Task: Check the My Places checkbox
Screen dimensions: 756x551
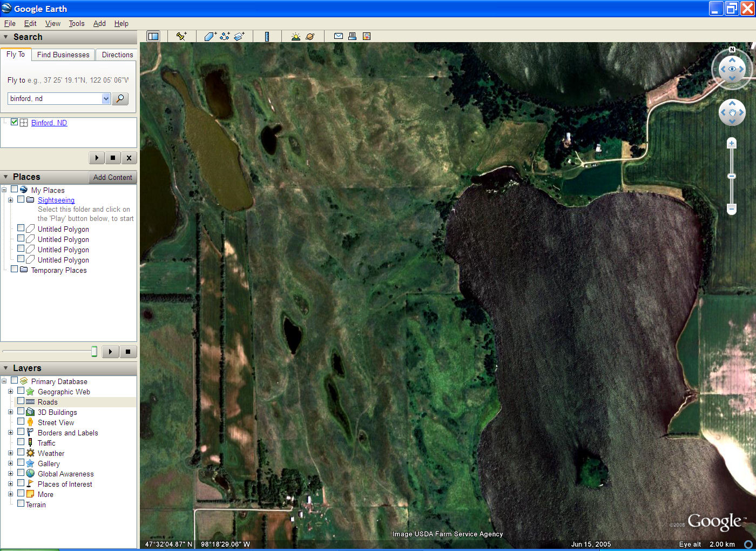Action: [x=14, y=190]
